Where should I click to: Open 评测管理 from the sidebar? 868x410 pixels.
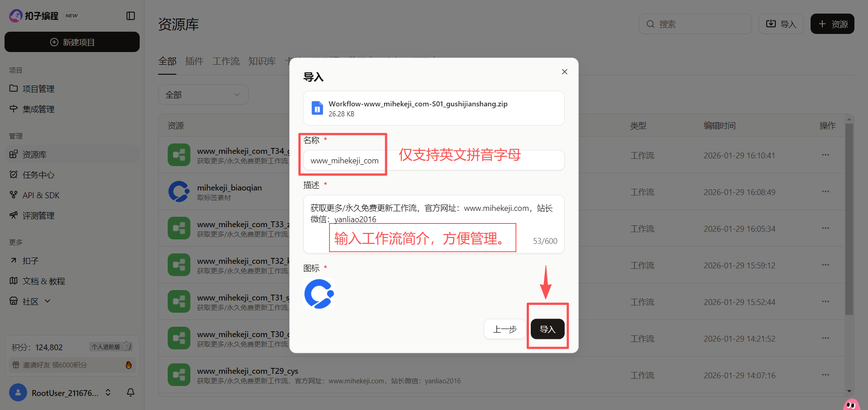click(38, 215)
